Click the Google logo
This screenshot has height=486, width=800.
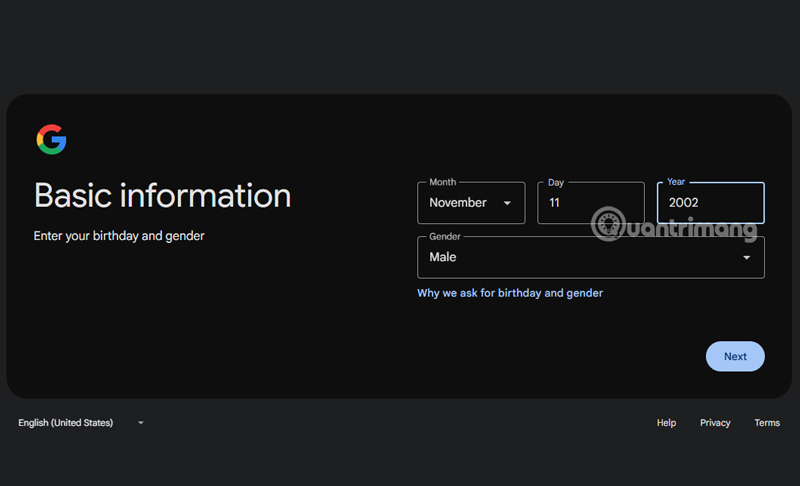point(51,139)
